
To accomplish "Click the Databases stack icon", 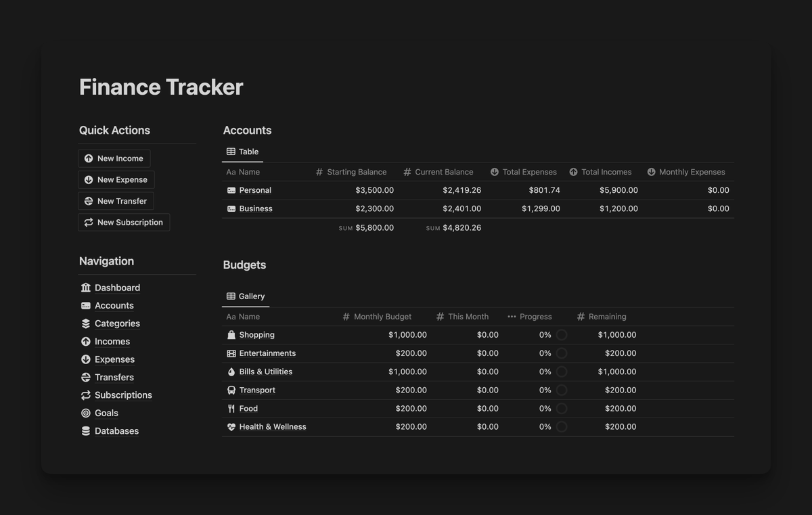I will pyautogui.click(x=86, y=431).
